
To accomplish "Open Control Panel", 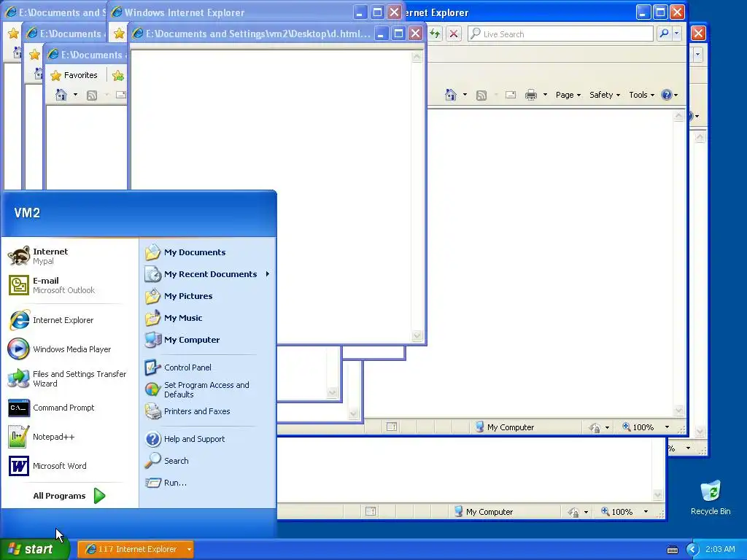I will pyautogui.click(x=208, y=367).
